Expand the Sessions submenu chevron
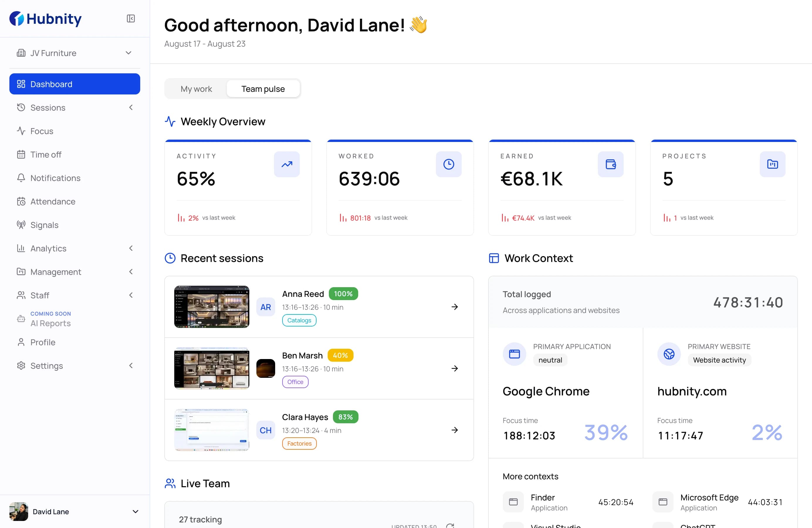Viewport: 812px width, 528px height. (131, 107)
